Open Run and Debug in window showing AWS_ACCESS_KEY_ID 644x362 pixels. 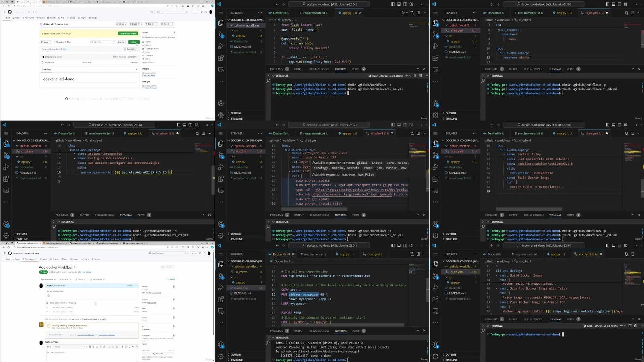[x=6, y=167]
